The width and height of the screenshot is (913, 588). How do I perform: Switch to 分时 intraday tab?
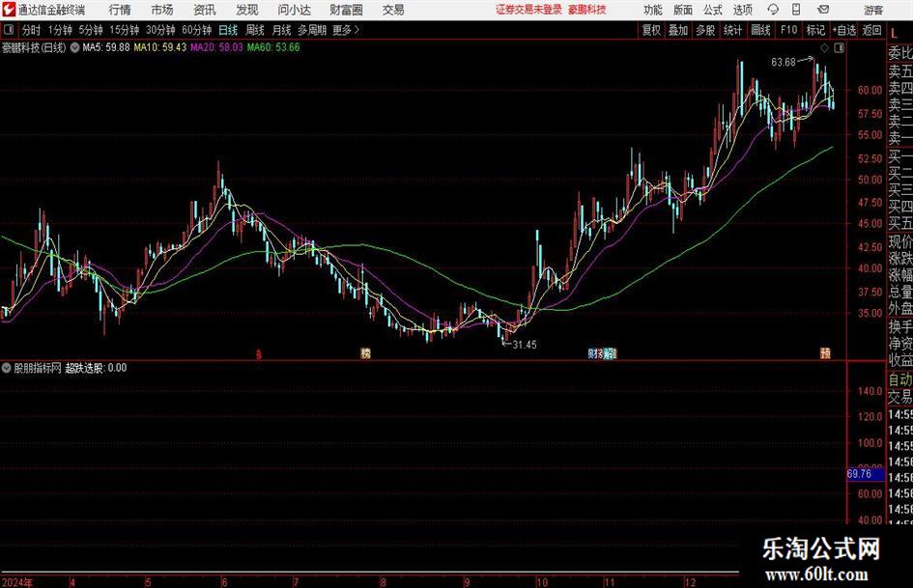coord(31,30)
